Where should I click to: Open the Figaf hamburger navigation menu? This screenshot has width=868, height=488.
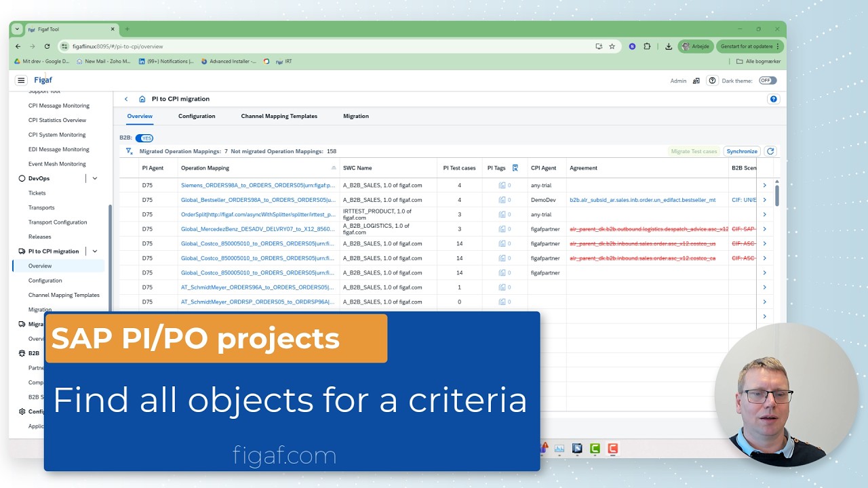21,80
